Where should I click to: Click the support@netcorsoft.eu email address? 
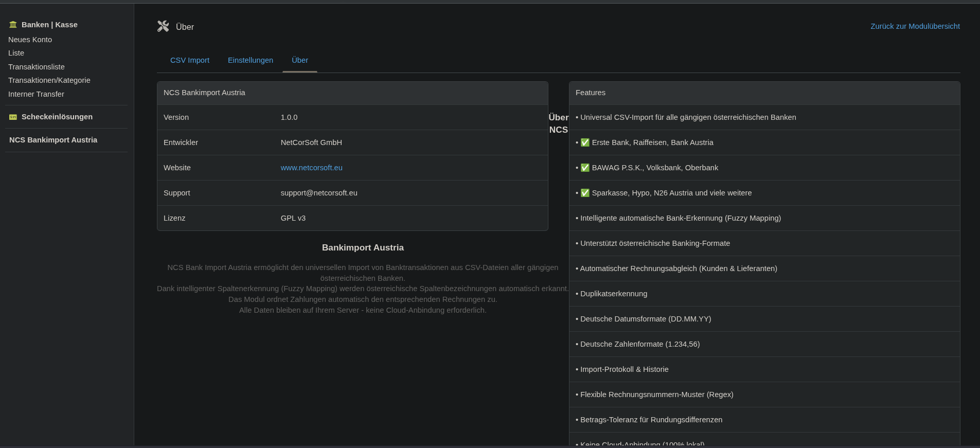click(x=319, y=193)
